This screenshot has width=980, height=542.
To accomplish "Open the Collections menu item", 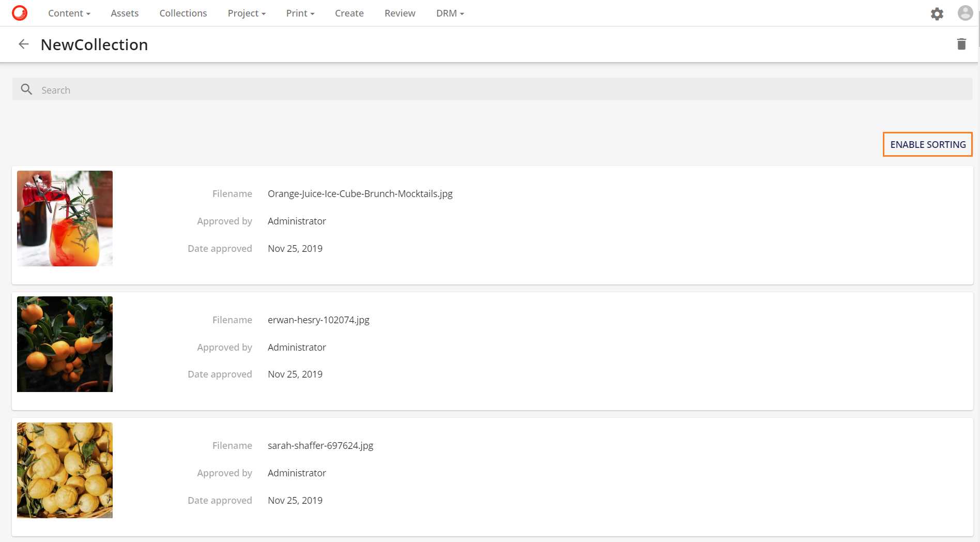I will pyautogui.click(x=183, y=13).
